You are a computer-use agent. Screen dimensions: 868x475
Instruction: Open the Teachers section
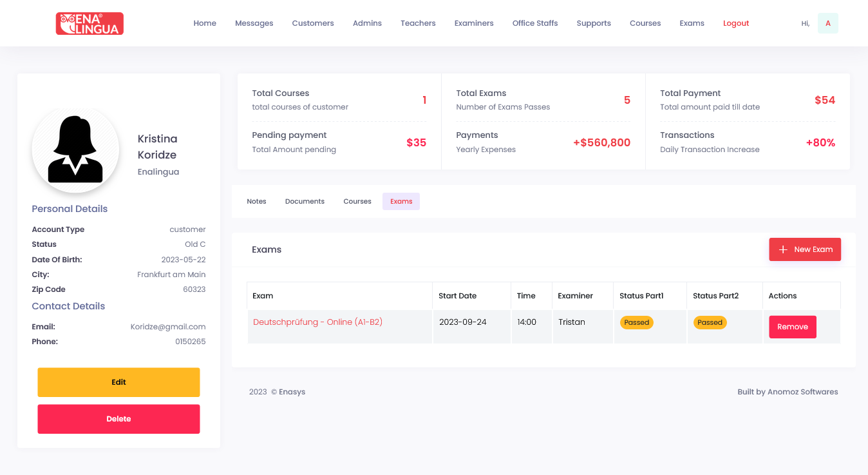pos(417,23)
